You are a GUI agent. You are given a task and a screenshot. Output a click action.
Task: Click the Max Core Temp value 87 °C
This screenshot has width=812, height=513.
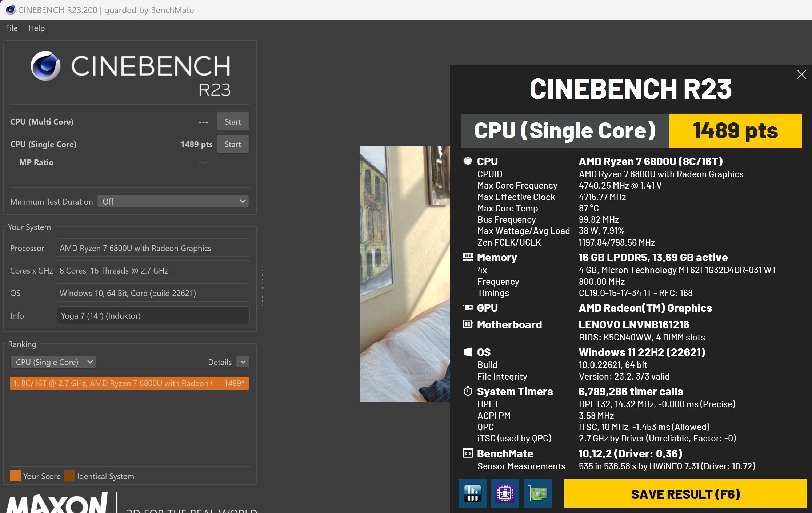click(589, 208)
